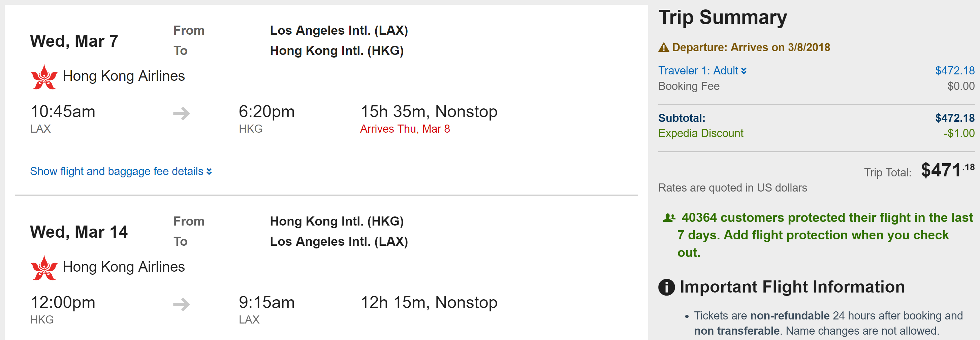Expand Show flight and baggage fee details
The width and height of the screenshot is (980, 340).
(117, 172)
